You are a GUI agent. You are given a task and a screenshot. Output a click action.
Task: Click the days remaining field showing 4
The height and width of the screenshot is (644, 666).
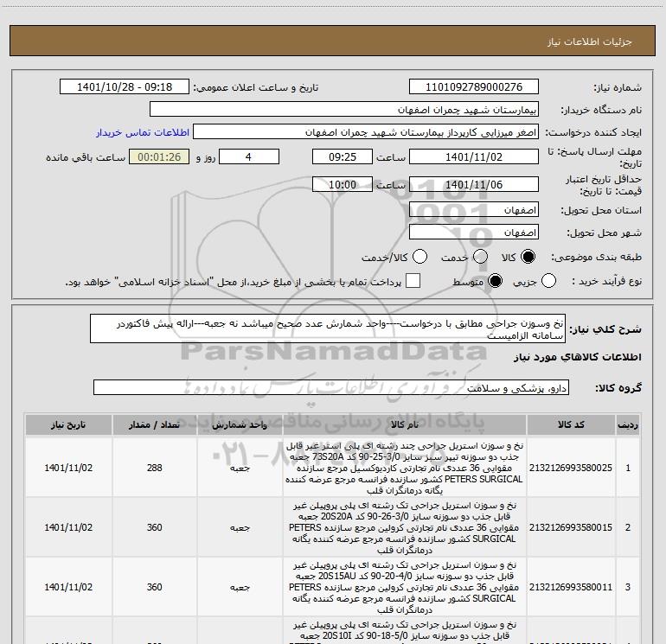(x=249, y=156)
